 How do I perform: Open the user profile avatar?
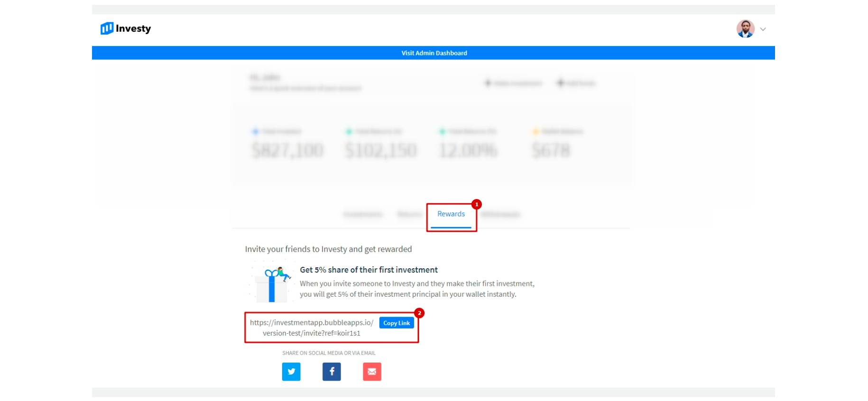pyautogui.click(x=745, y=29)
